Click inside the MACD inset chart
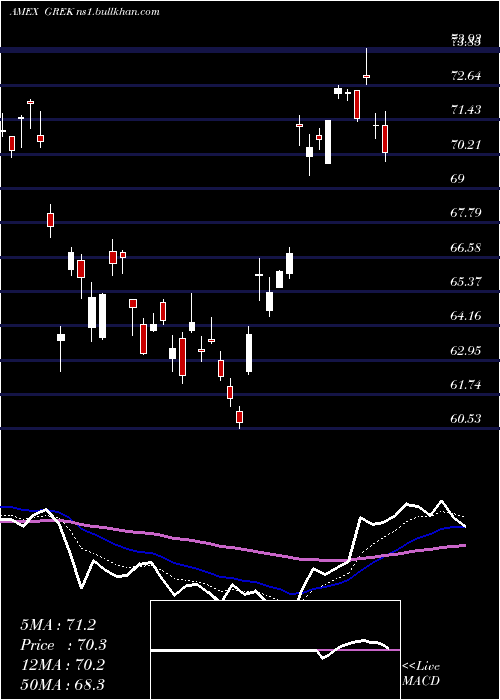500x700 pixels. 275,650
